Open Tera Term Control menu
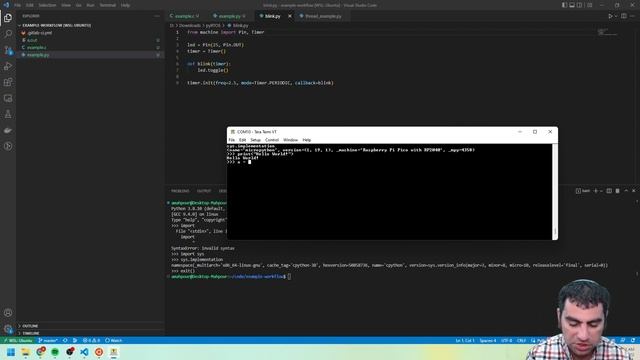Screen dimensions: 640x360 (272, 140)
